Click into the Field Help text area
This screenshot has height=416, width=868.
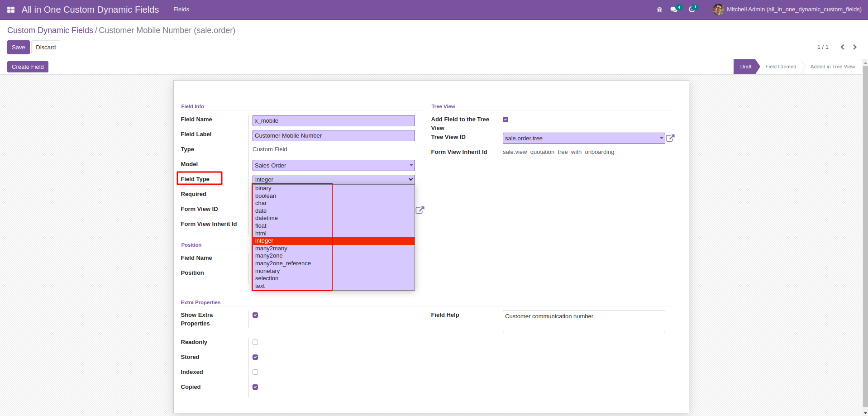pyautogui.click(x=583, y=322)
